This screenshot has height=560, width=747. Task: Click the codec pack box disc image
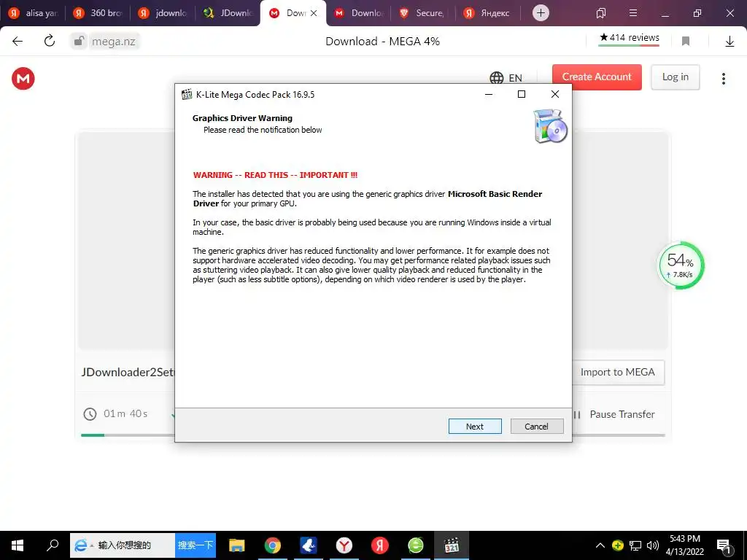tap(550, 126)
